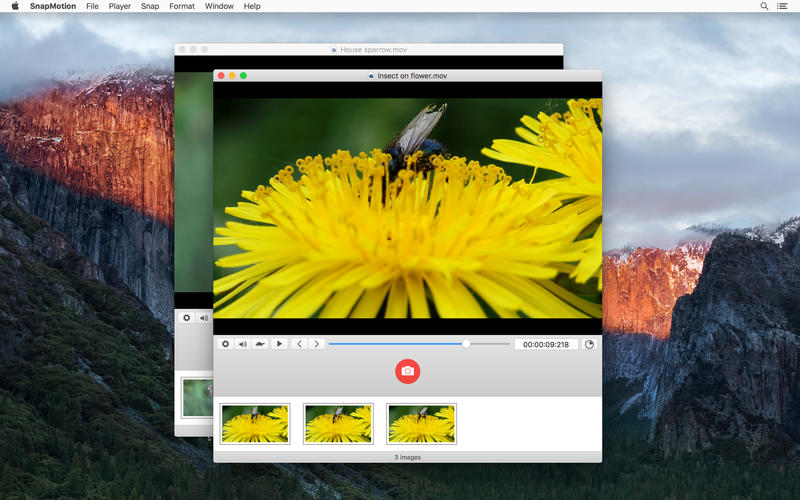Open the Player menu
This screenshot has width=800, height=500.
pyautogui.click(x=119, y=6)
